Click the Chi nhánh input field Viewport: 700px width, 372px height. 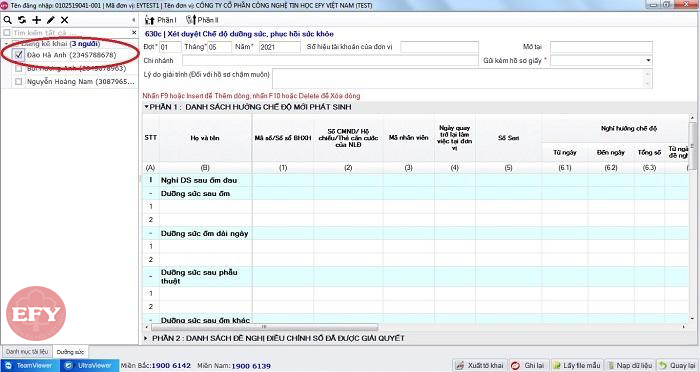[330, 60]
